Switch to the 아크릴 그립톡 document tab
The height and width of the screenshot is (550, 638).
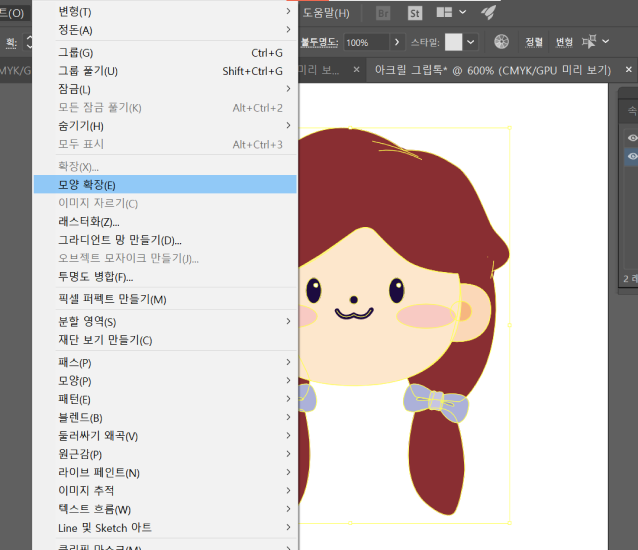490,71
